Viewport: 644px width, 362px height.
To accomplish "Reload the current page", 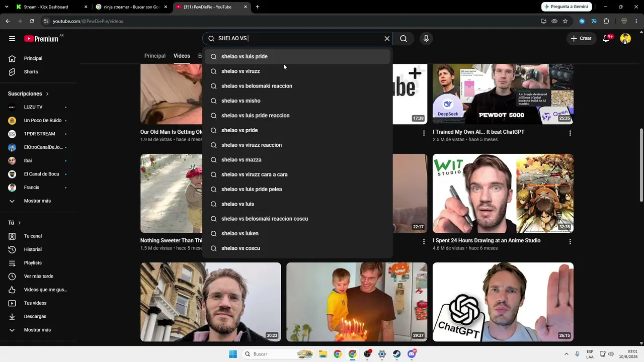I will click(32, 21).
